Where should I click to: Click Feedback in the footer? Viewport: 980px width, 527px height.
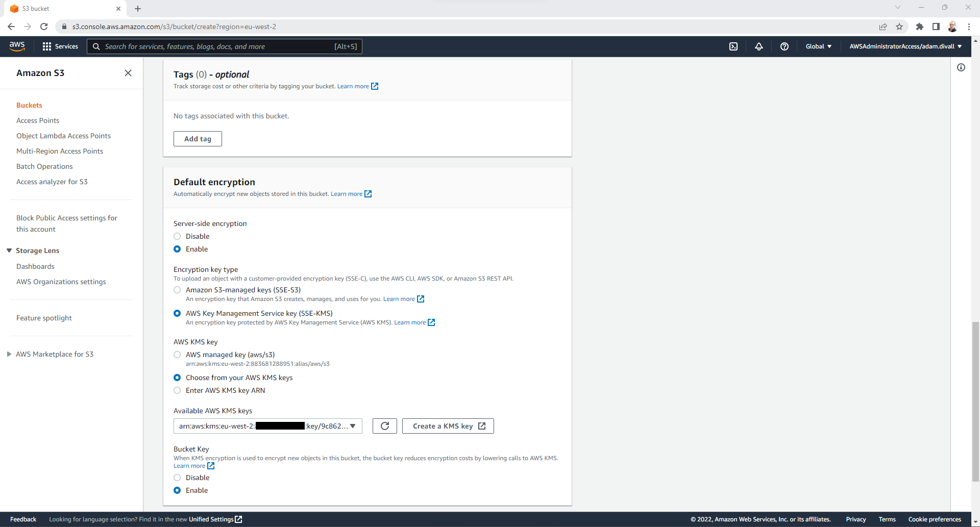tap(23, 519)
